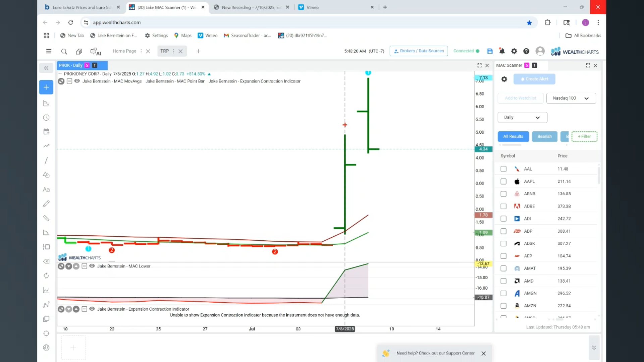The image size is (644, 362).
Task: Click the red 1.78 moving average label
Action: pos(483,215)
